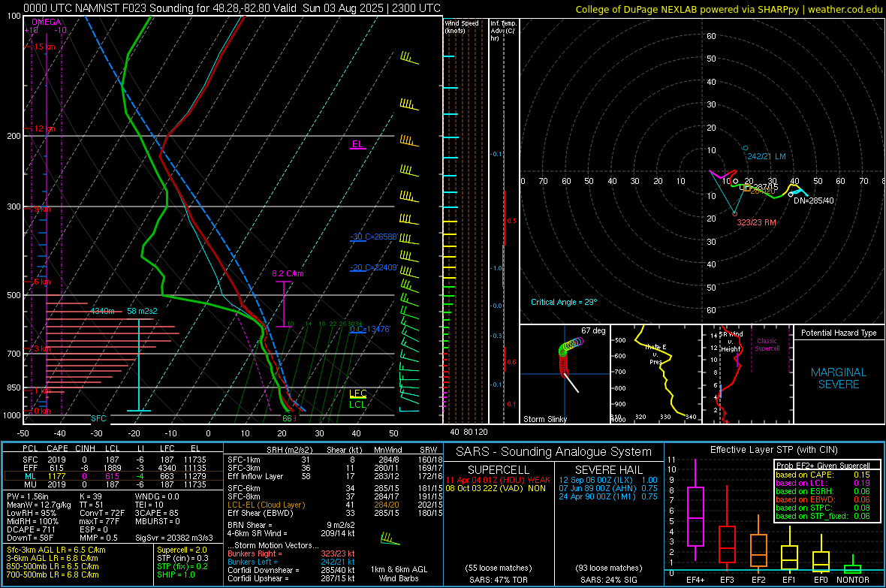Click the SigSvr = 20382 m3/s3 value
886x588 pixels.
tap(174, 538)
